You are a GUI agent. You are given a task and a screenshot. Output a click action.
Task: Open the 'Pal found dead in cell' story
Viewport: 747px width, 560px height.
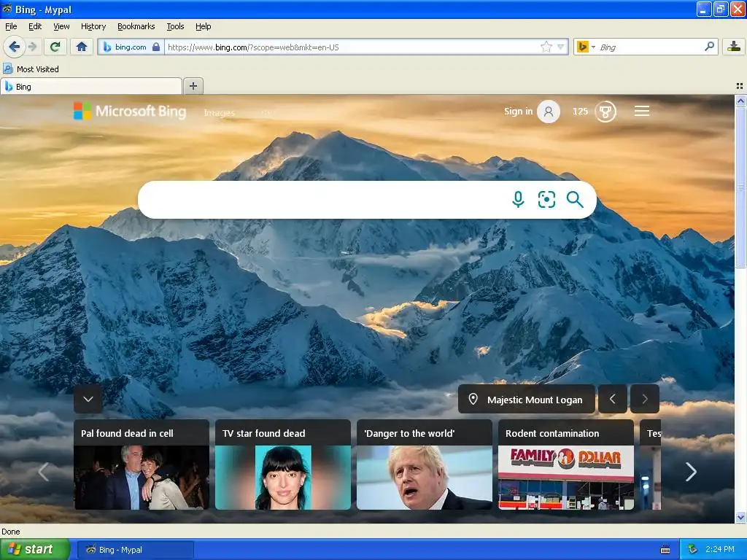pyautogui.click(x=142, y=464)
